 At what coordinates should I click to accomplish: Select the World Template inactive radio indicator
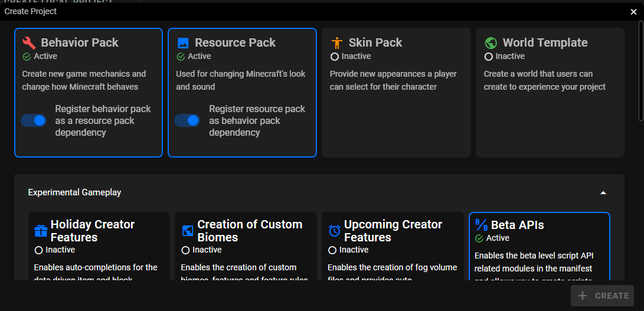click(x=488, y=57)
